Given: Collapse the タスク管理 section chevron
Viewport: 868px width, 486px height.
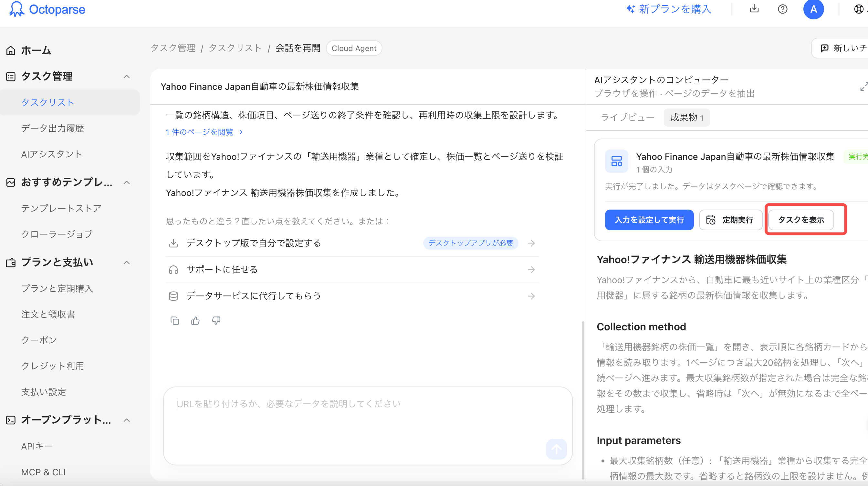Looking at the screenshot, I should [x=127, y=77].
